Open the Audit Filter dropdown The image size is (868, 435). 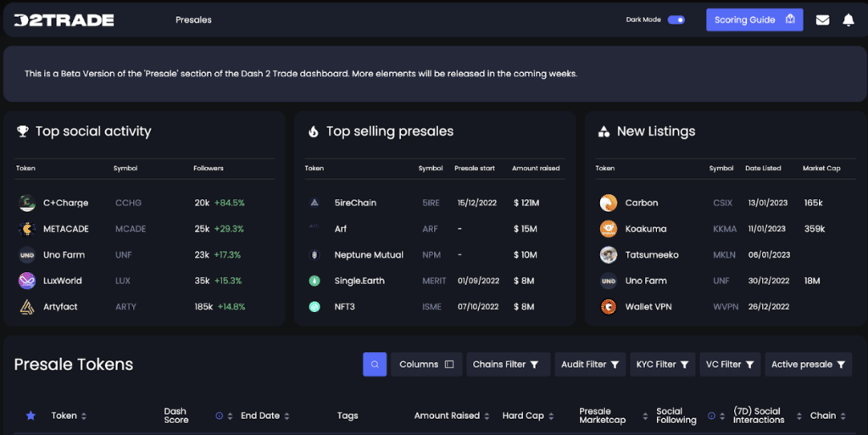coord(590,364)
